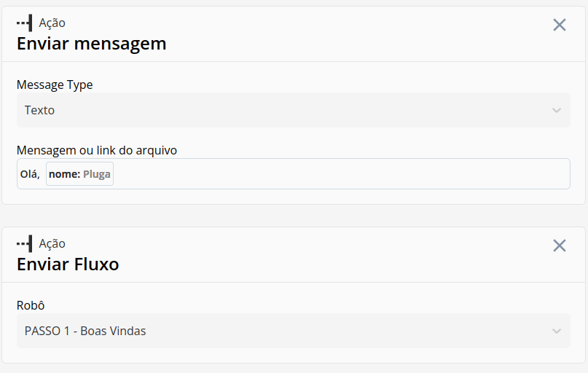Open the Message Type dropdown showing Texto

(x=293, y=110)
